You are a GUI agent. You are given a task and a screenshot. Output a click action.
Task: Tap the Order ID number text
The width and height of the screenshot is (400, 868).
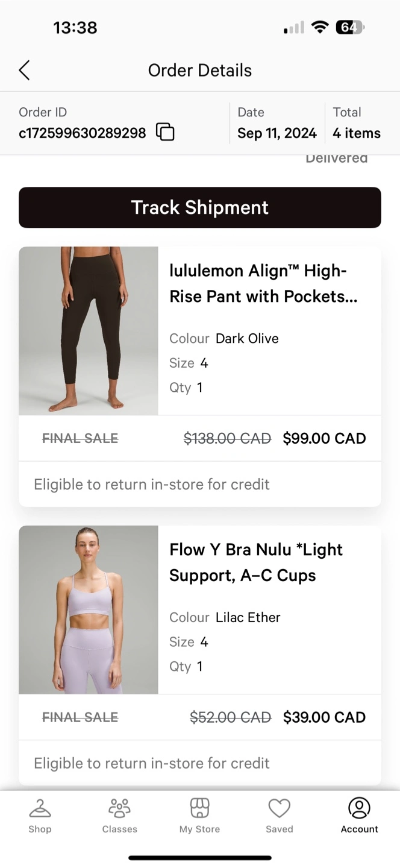pos(83,133)
